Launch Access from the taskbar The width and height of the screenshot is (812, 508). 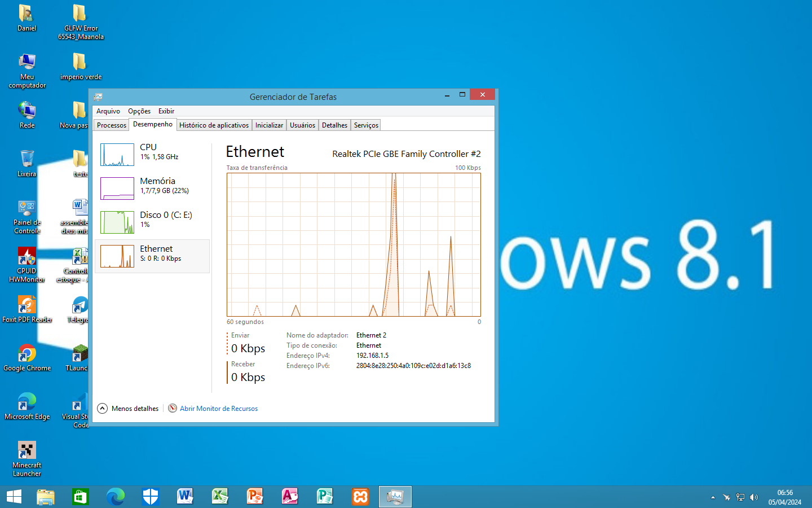(290, 497)
